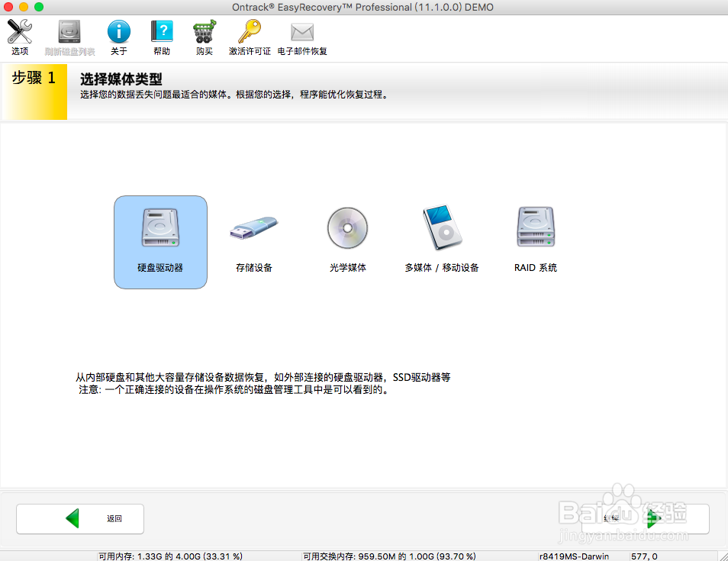Click the 选择媒体类型 heading
728x561 pixels.
pos(121,79)
